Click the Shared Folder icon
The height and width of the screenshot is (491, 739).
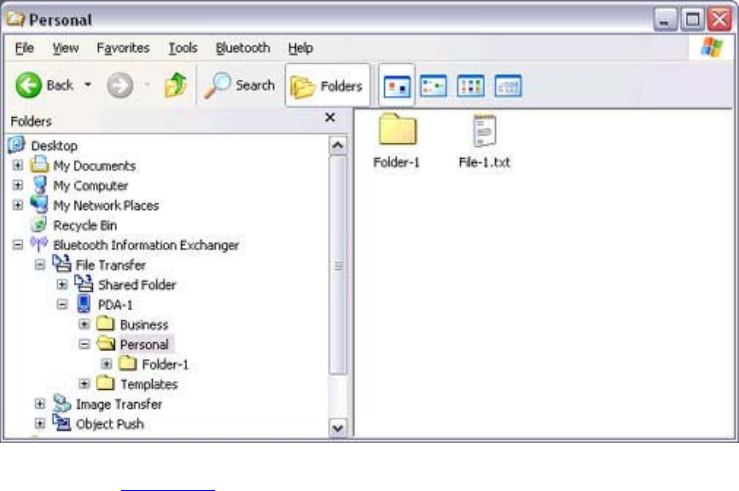click(84, 283)
